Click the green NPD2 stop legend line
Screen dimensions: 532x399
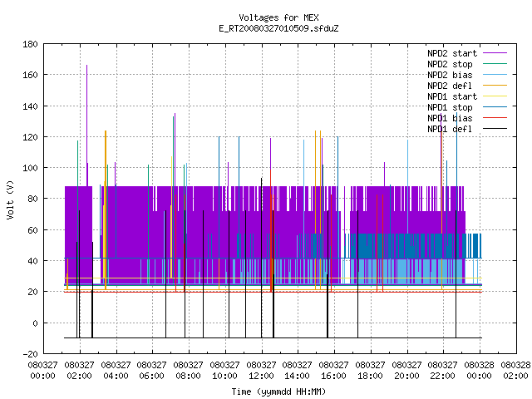pyautogui.click(x=495, y=63)
